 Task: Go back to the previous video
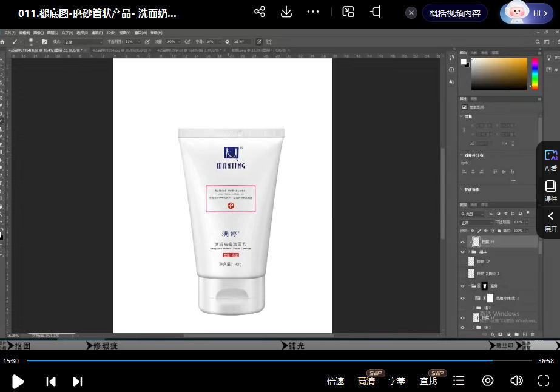coord(51,381)
